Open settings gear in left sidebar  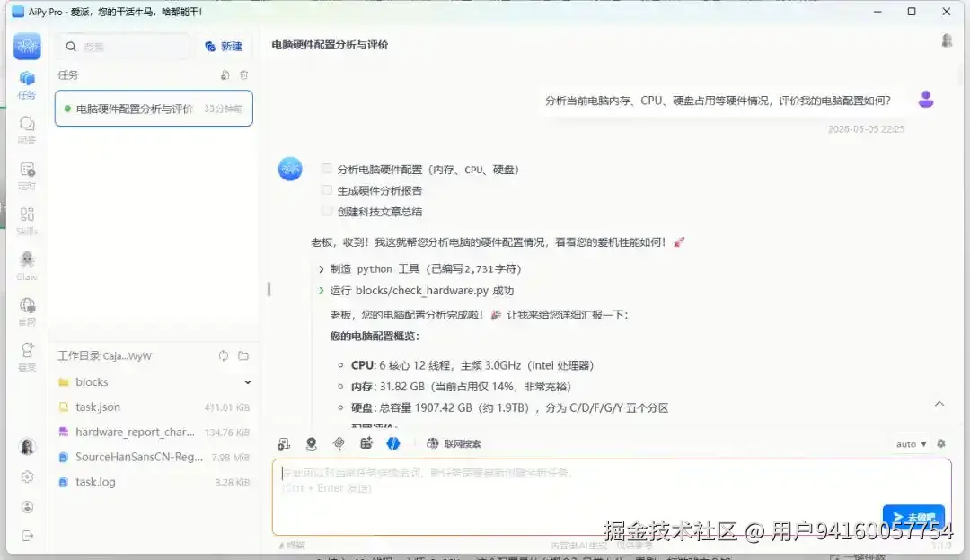(27, 477)
